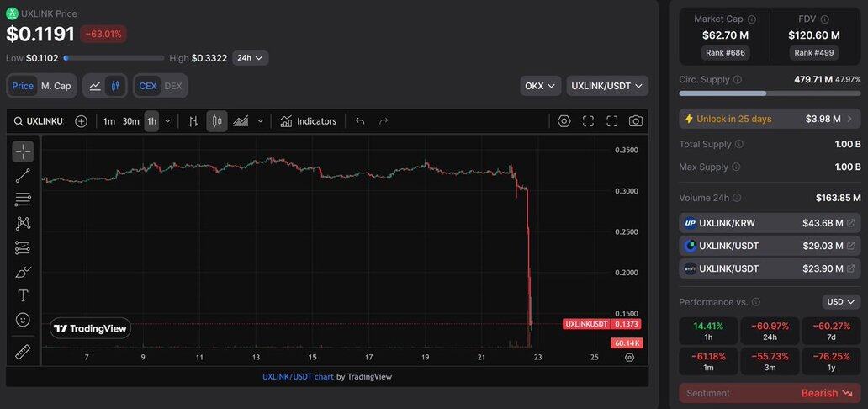This screenshot has height=409, width=868.
Task: Set chart interval to 30m
Action: (130, 121)
